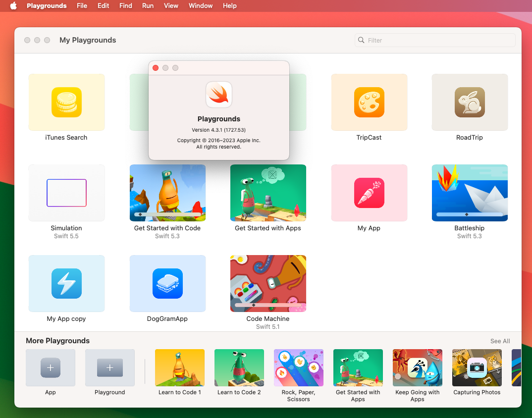Open the Playgrounds application menu
Screen dimensions: 532x418
pos(47,6)
